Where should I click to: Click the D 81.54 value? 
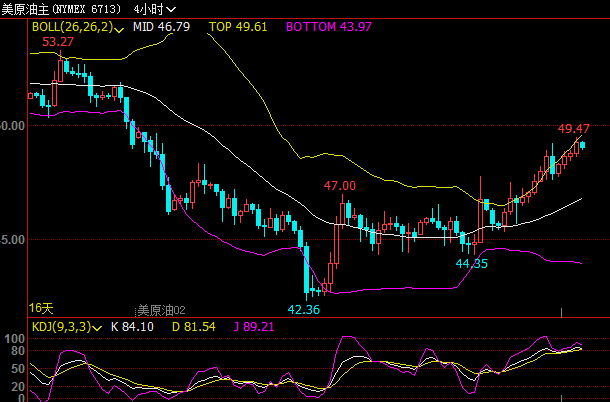click(194, 327)
